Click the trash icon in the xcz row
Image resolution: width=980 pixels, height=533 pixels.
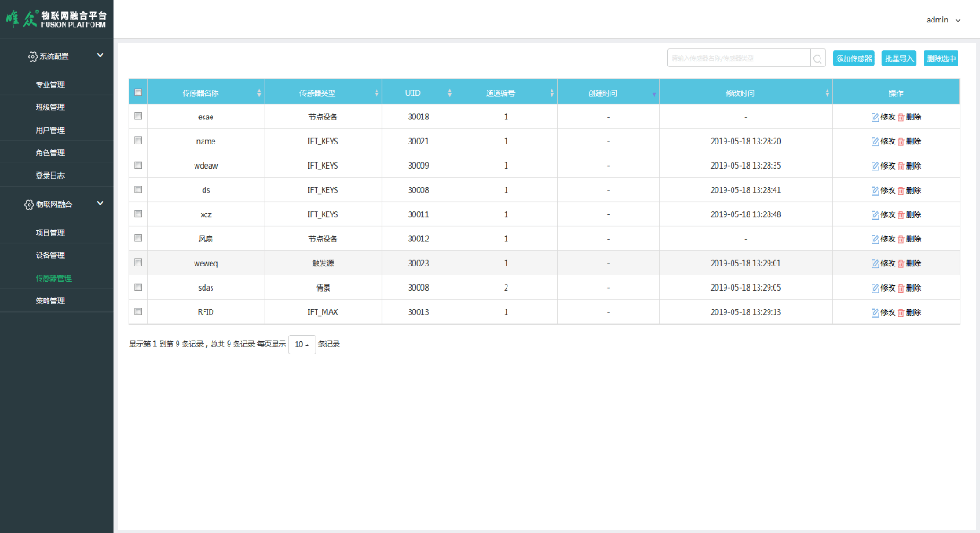click(x=900, y=215)
